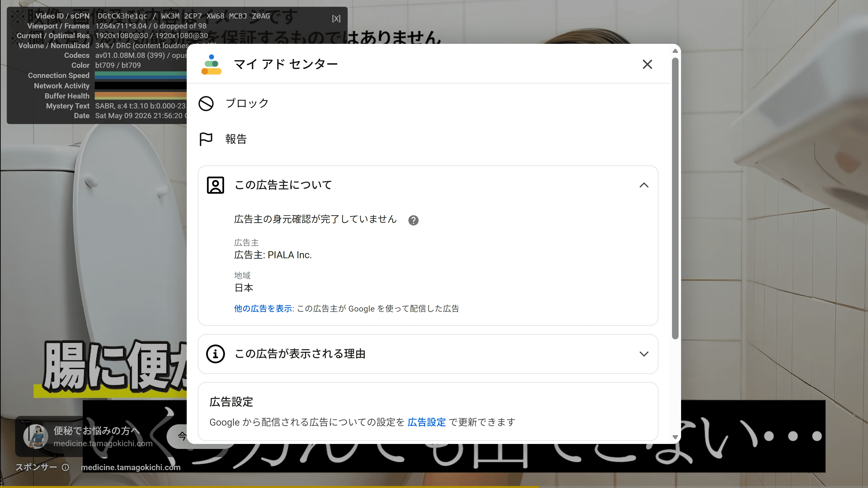
Task: Close the マイ アド センター dialog
Action: (x=647, y=64)
